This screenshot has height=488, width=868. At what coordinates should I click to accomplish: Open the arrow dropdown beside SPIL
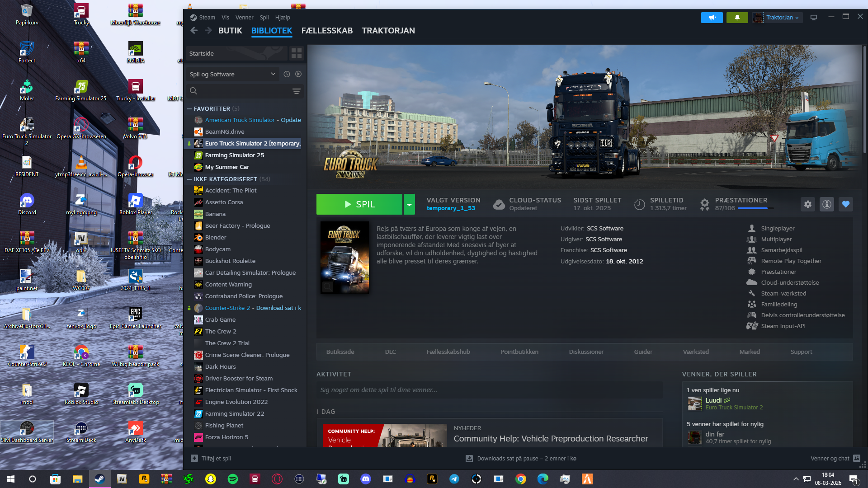point(409,204)
